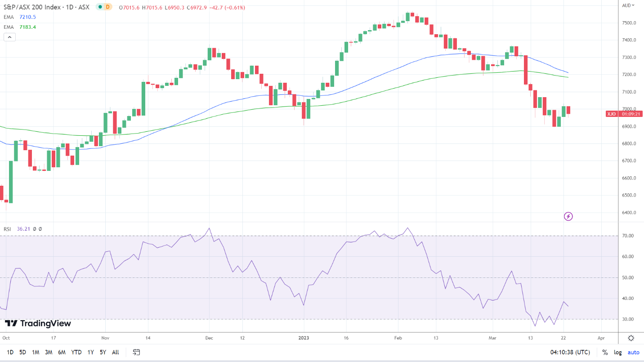Toggle logarithmic scale with log
This screenshot has height=362, width=644.
pyautogui.click(x=618, y=352)
